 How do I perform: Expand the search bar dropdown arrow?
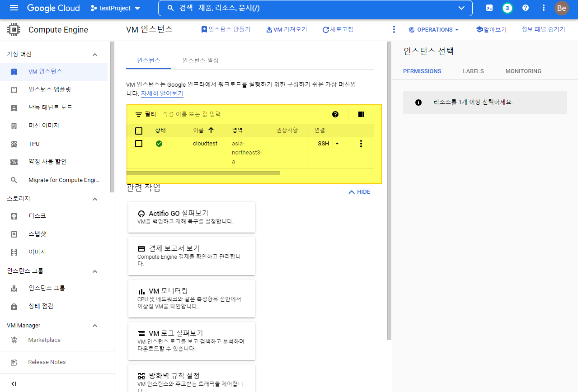point(461,8)
